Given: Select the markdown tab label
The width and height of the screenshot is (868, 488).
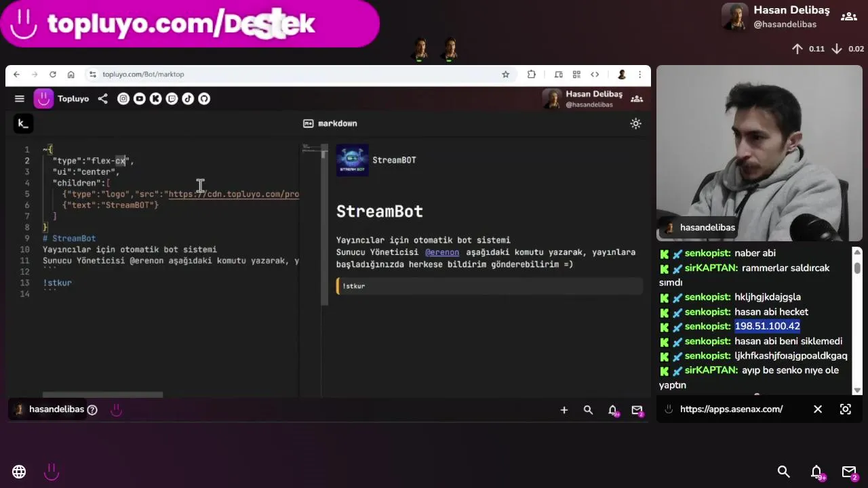Looking at the screenshot, I should pyautogui.click(x=330, y=123).
